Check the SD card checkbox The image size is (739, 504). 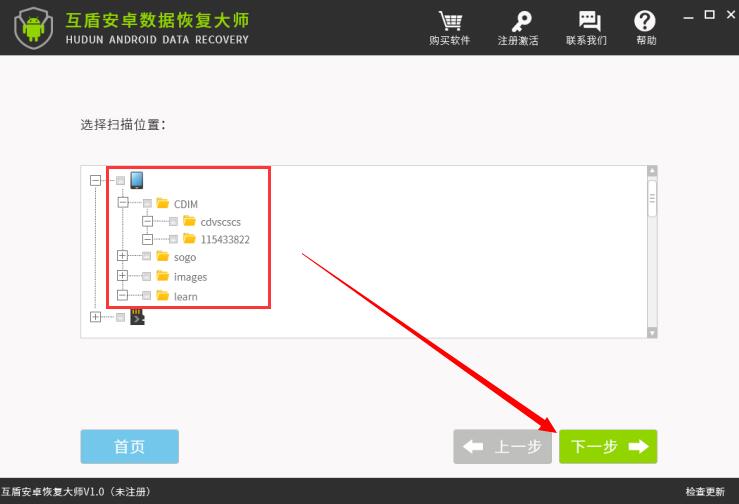pyautogui.click(x=121, y=317)
